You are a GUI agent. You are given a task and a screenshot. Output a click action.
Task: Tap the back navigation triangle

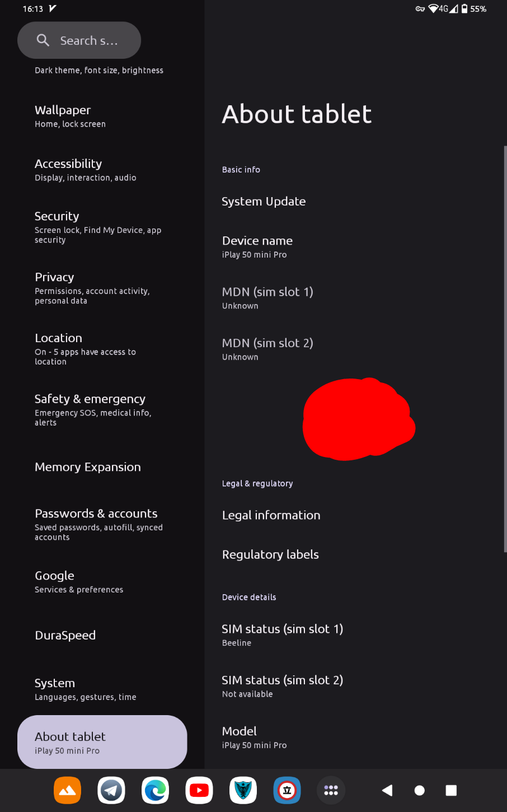click(x=387, y=790)
